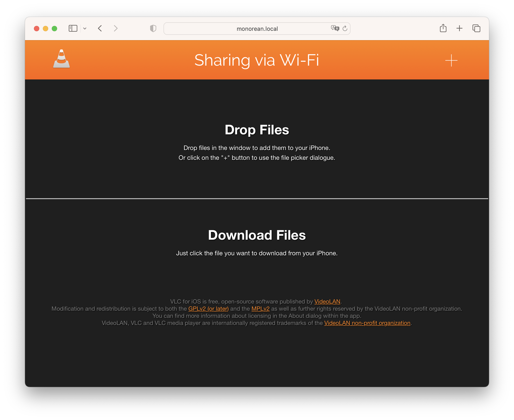Screen dimensions: 514x420
Task: Click the Sharing via Wi-Fi title
Action: click(x=257, y=60)
